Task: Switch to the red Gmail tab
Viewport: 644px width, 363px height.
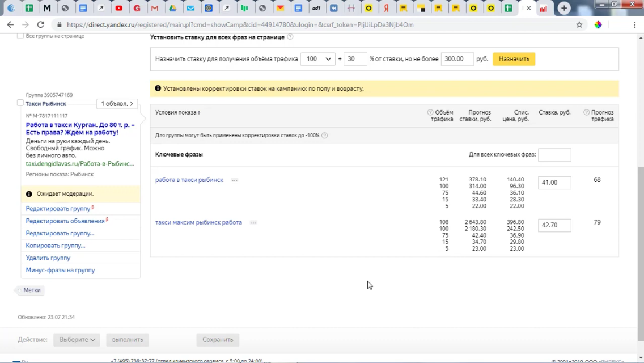Action: click(x=155, y=8)
